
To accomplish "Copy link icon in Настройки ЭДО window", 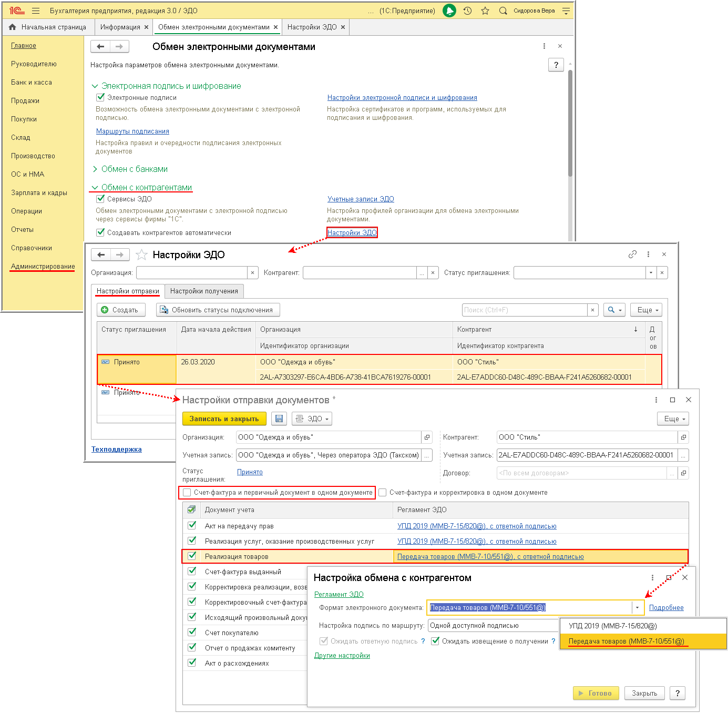I will pos(632,254).
